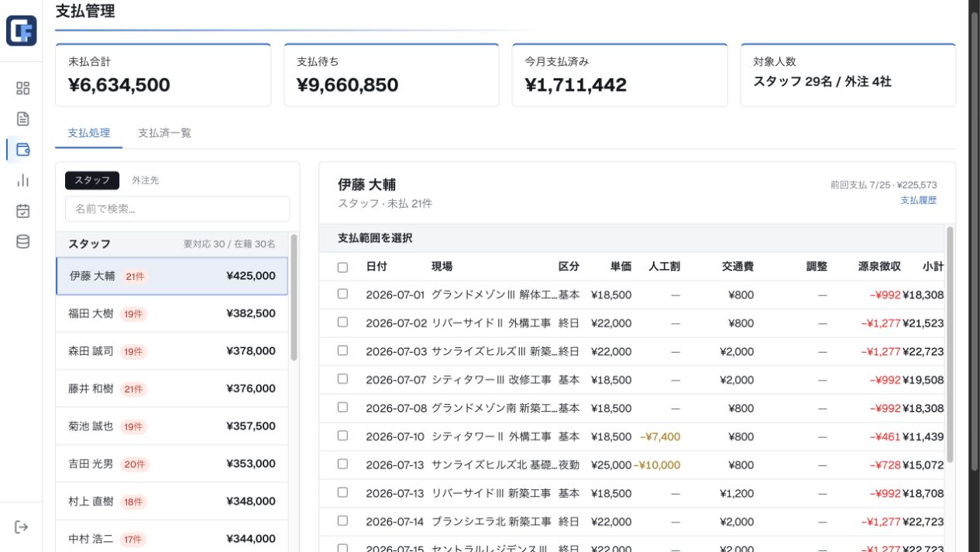Click the ¥1,200 交通費 value
This screenshot has height=552, width=980.
(x=737, y=493)
